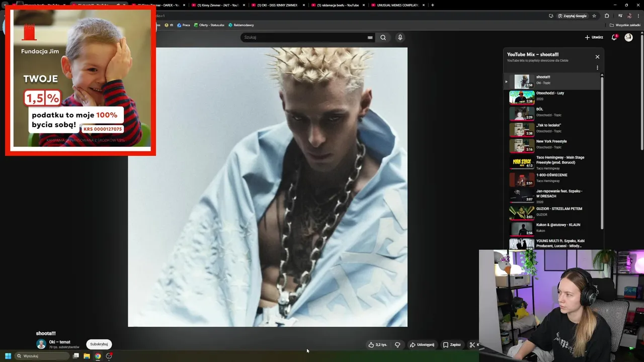Click the Udostępnij share button
644x362 pixels.
pos(422,345)
